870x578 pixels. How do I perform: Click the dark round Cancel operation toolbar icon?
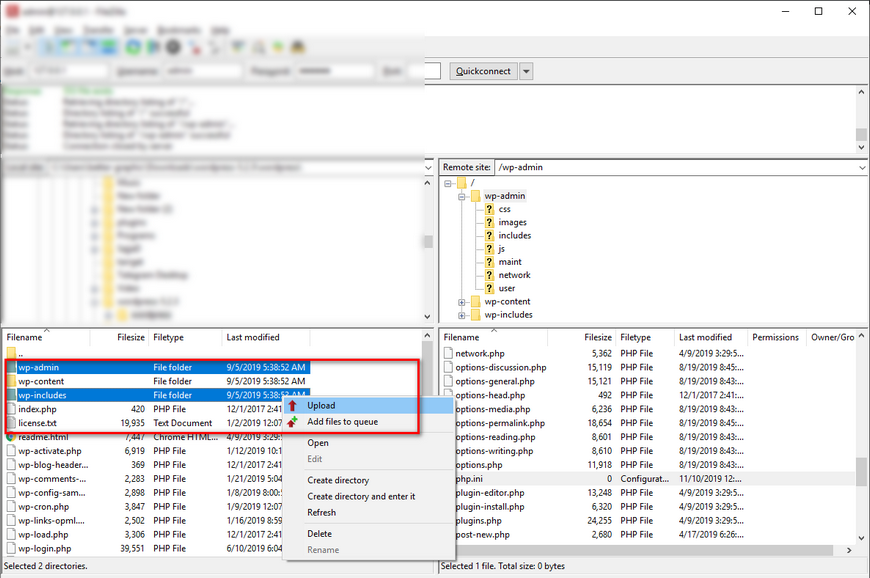pos(174,48)
